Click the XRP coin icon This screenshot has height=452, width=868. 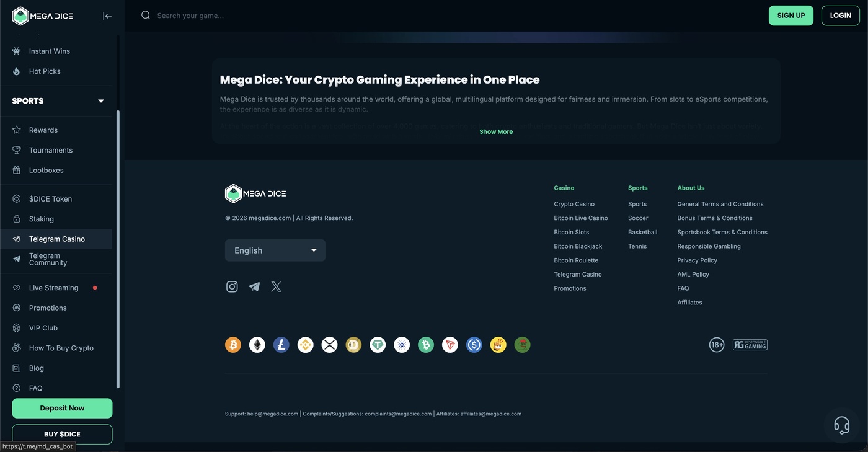329,345
